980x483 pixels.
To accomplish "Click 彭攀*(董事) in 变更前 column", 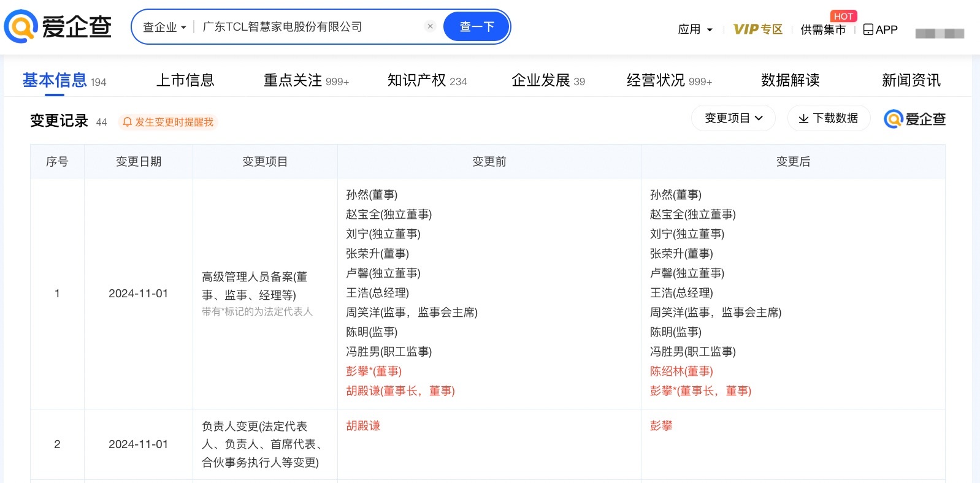I will [373, 371].
